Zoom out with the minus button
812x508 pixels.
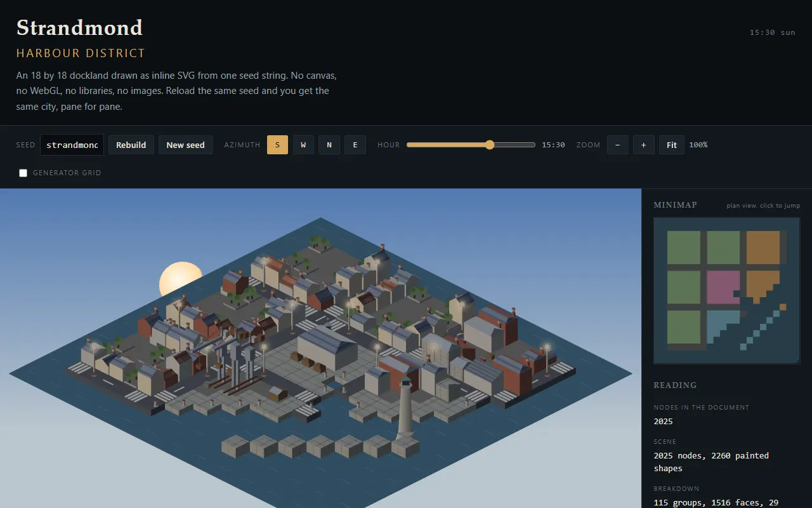[618, 145]
